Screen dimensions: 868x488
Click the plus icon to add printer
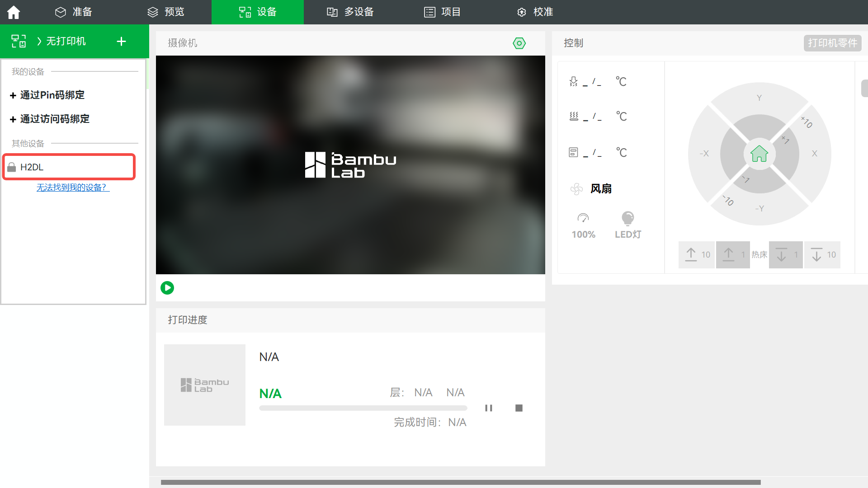click(121, 42)
